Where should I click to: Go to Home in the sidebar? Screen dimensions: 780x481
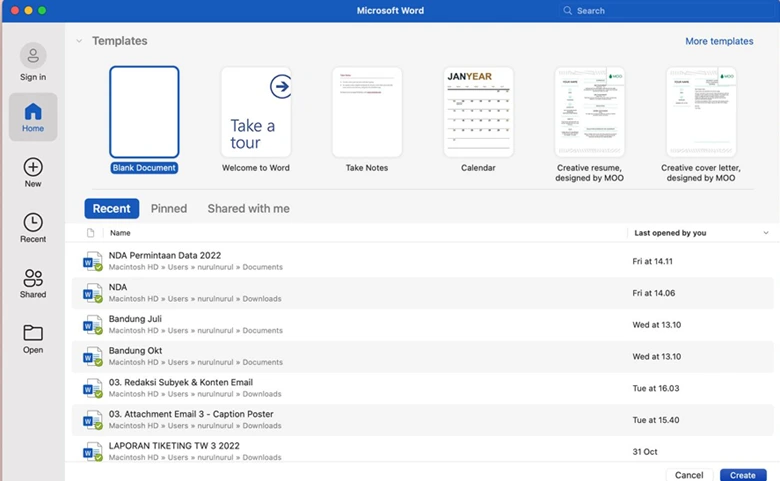[x=33, y=117]
